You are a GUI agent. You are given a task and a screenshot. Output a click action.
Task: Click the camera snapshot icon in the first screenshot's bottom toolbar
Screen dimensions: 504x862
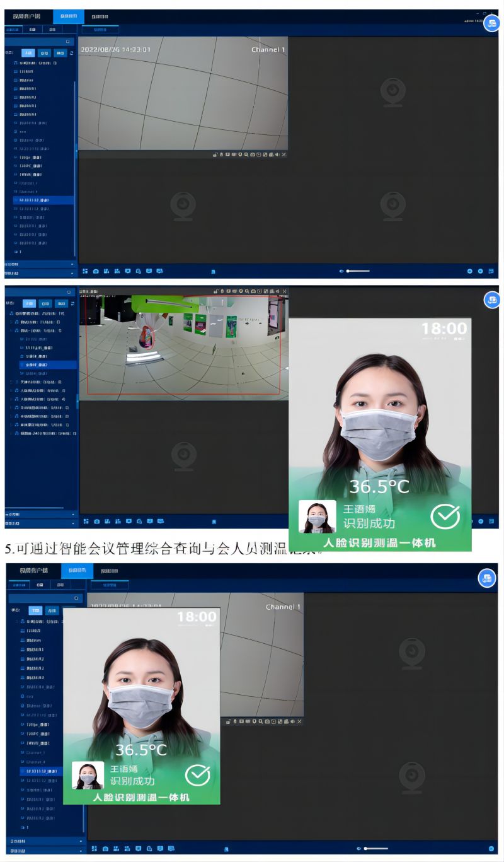(96, 271)
